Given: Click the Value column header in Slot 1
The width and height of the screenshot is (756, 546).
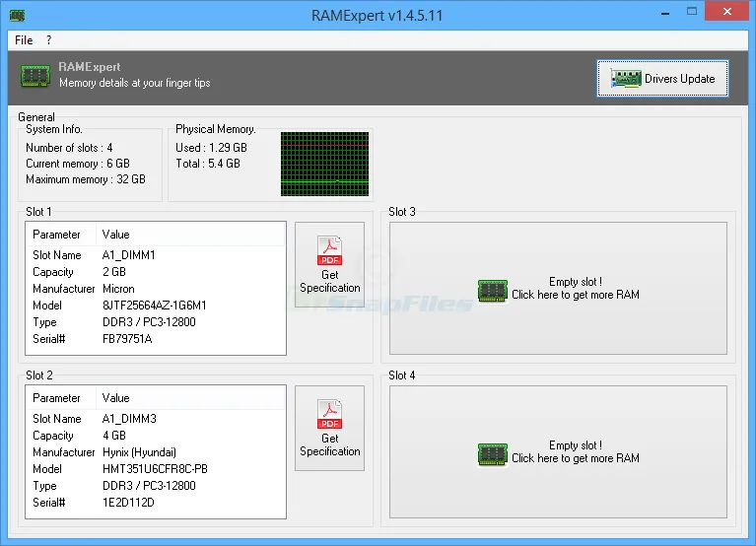Looking at the screenshot, I should (116, 235).
